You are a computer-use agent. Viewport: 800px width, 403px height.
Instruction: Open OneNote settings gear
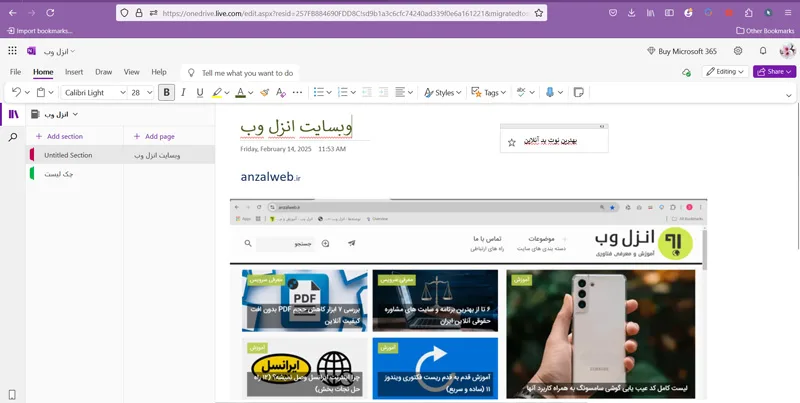click(x=738, y=51)
